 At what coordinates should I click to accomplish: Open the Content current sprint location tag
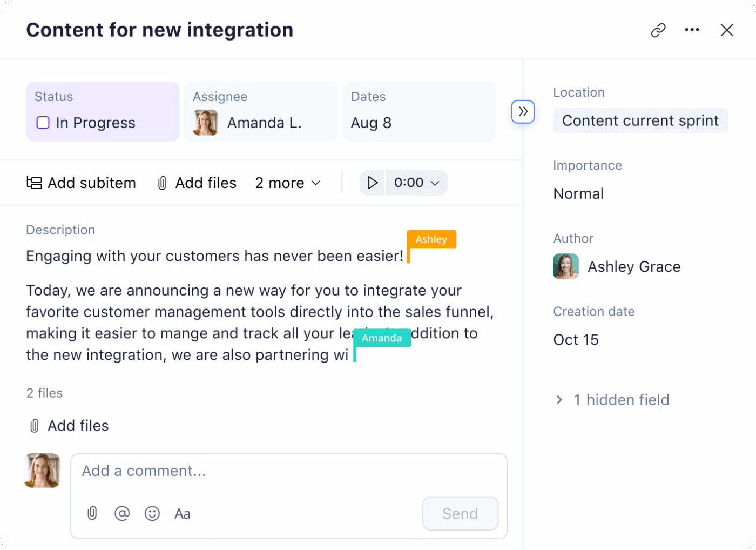tap(640, 120)
